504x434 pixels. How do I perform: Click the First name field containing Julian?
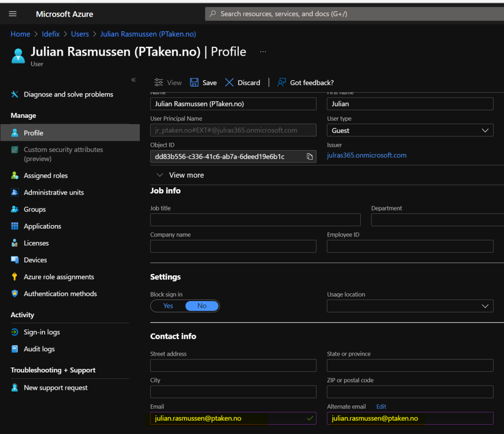tap(410, 104)
